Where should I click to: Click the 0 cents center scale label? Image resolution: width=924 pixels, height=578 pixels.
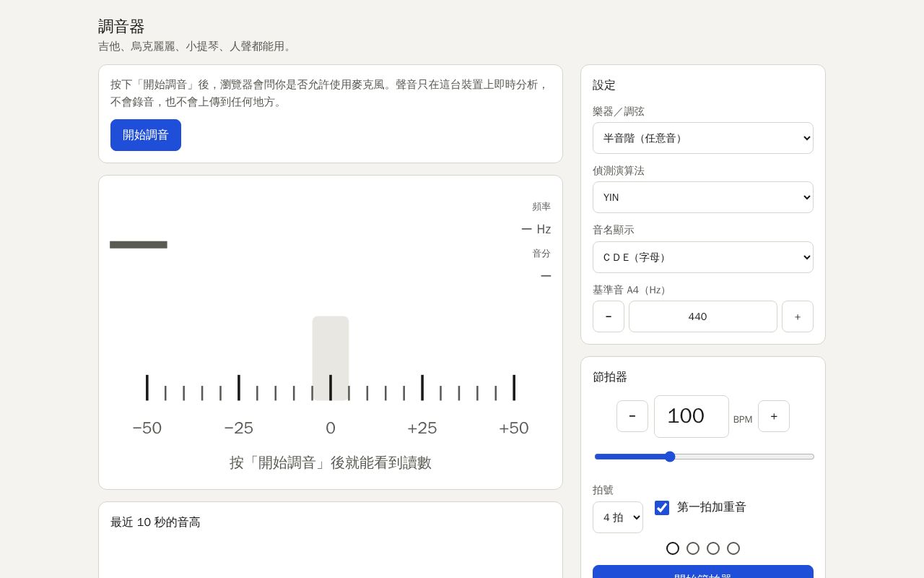click(331, 428)
